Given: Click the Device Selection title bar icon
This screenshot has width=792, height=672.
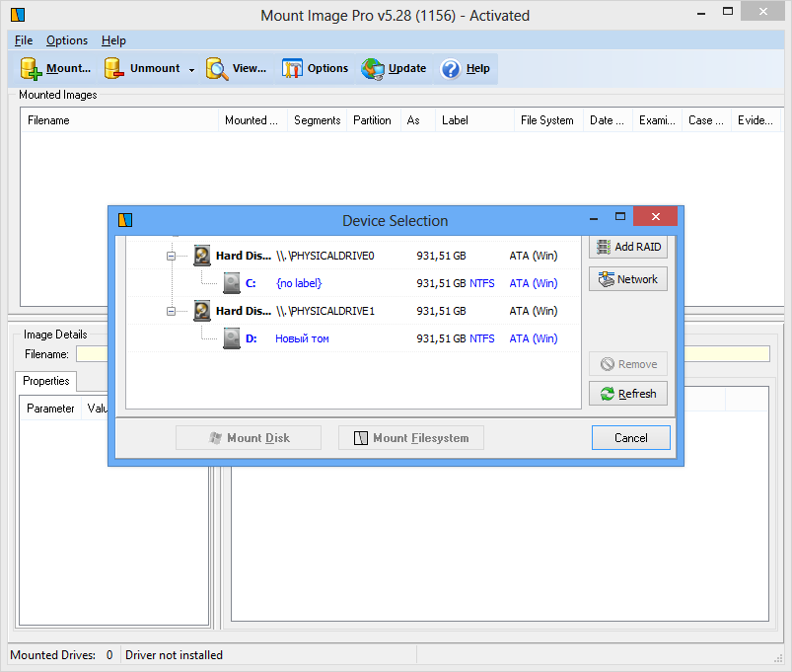Looking at the screenshot, I should tap(125, 220).
